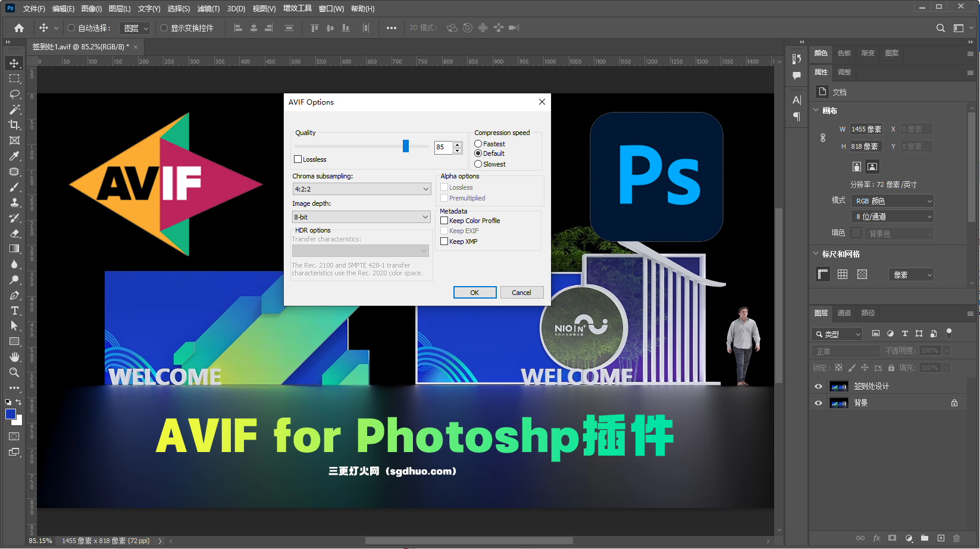980x549 pixels.
Task: Open the 增效工具 menu
Action: click(x=298, y=8)
